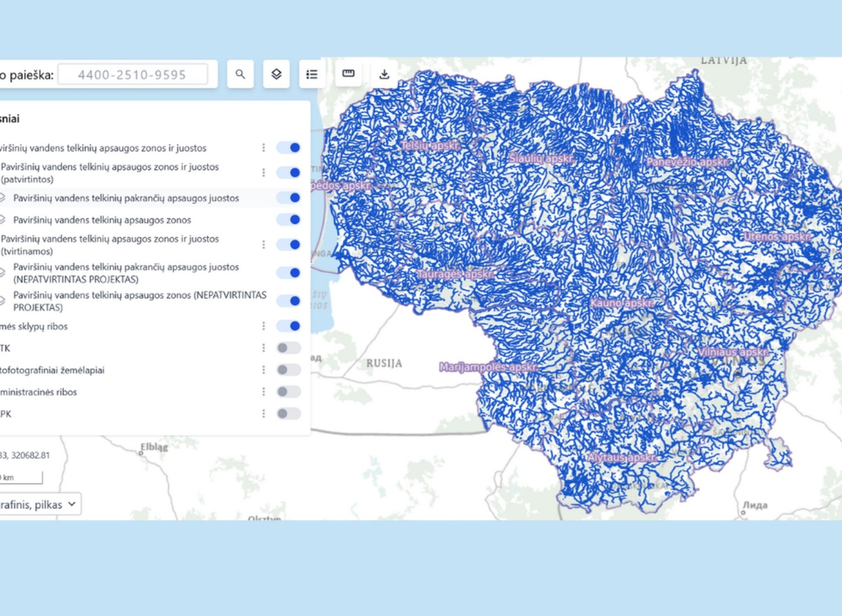
Task: Click the 'RUSIJA' label on the map
Action: 384,363
